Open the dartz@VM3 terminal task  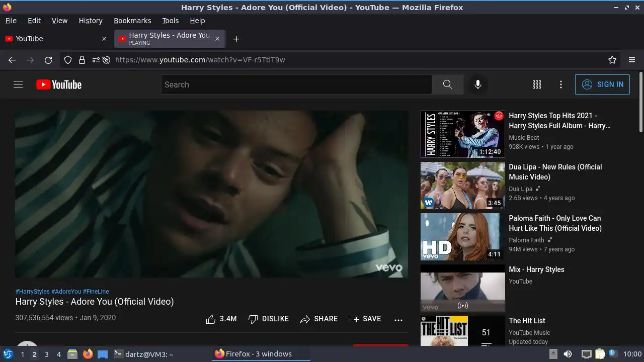[x=144, y=354]
